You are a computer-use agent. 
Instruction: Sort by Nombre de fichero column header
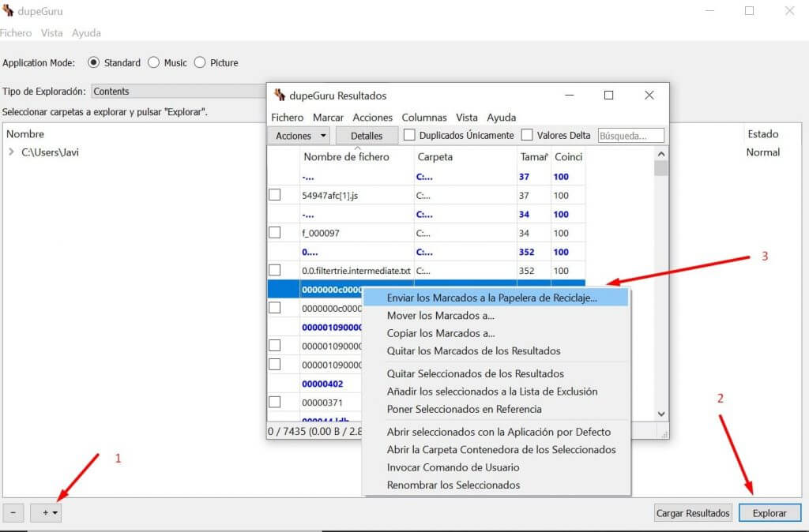pos(356,157)
